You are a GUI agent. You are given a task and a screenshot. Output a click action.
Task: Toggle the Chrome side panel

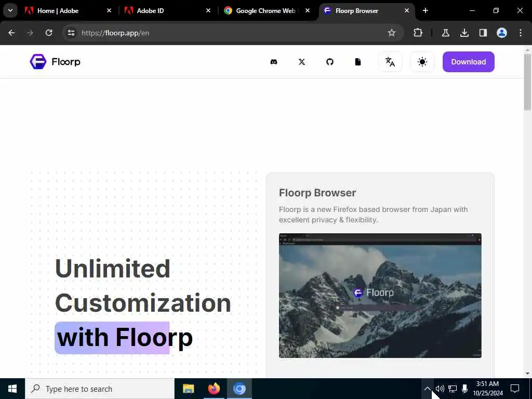(483, 33)
